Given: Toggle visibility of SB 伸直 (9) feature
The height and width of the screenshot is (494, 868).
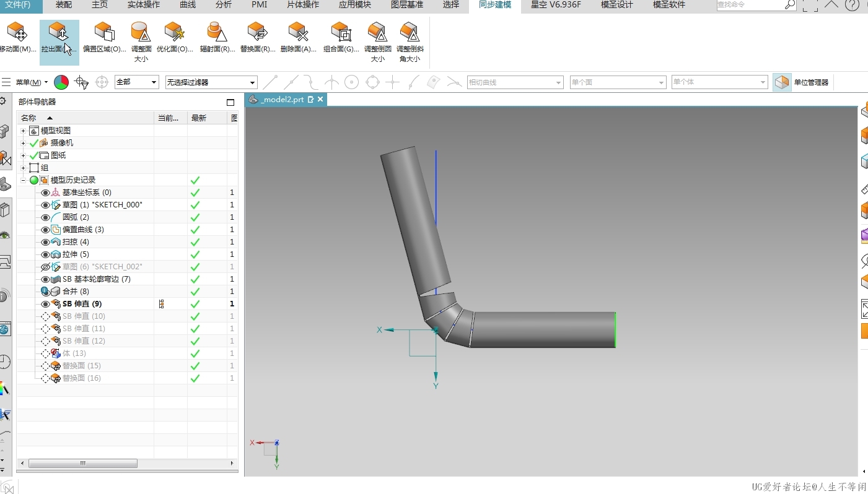Looking at the screenshot, I should click(x=45, y=304).
